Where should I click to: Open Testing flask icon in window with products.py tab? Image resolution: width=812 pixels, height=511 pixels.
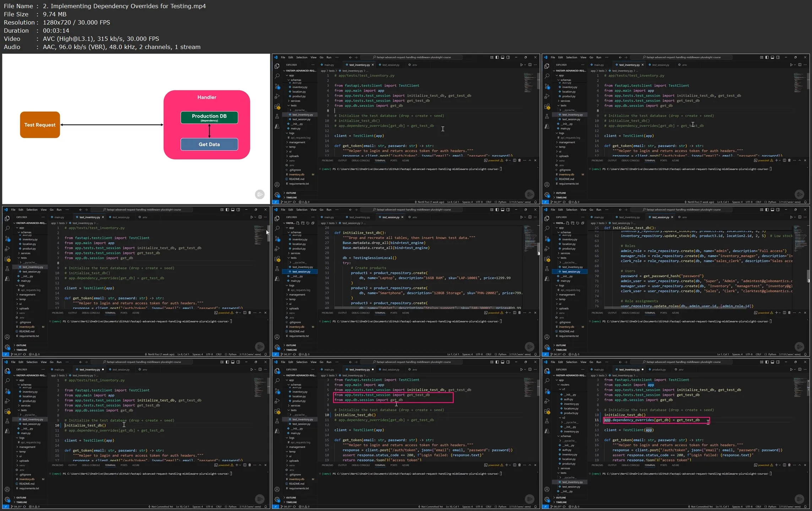click(x=547, y=421)
